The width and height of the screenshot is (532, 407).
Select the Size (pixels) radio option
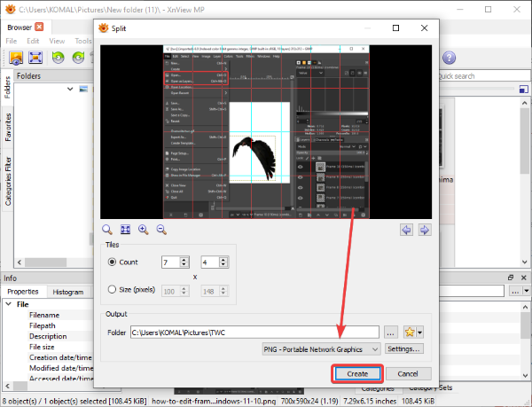coord(113,289)
